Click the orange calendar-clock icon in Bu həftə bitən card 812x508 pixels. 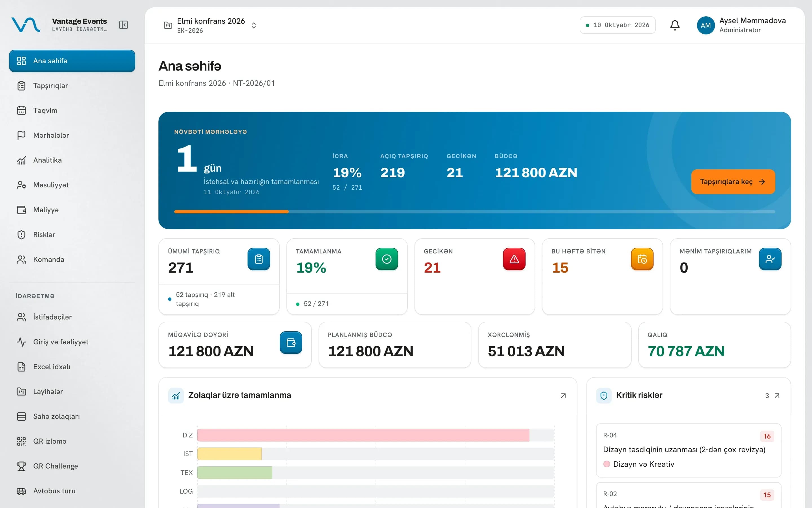(642, 259)
